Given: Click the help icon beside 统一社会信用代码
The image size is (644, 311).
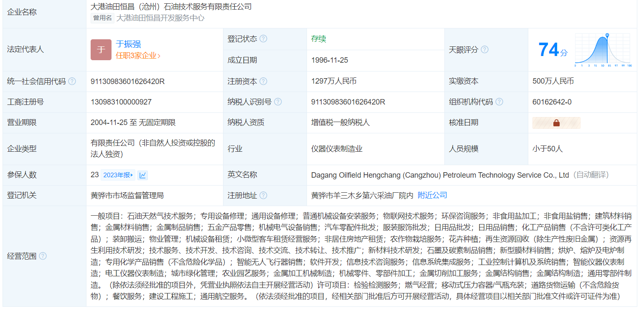Looking at the screenshot, I should pos(72,81).
